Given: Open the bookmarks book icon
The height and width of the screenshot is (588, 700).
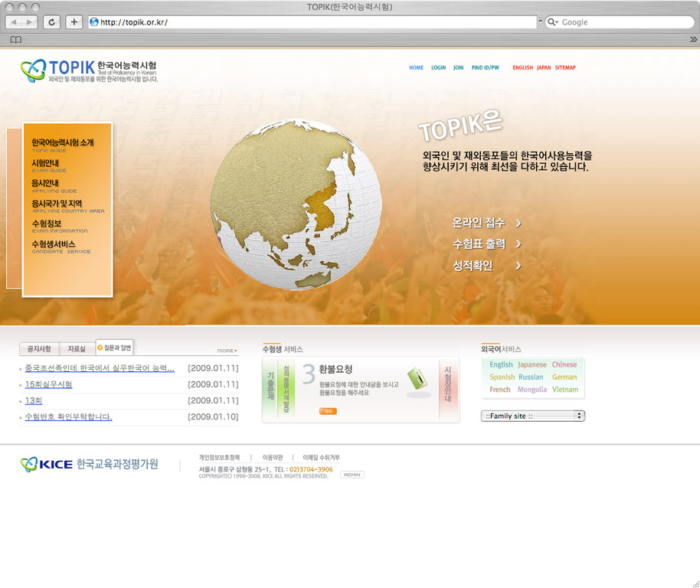Looking at the screenshot, I should pos(16,40).
